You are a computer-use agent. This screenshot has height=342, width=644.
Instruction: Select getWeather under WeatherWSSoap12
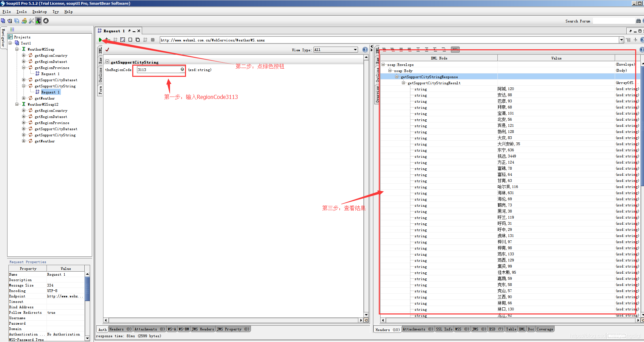pos(45,141)
